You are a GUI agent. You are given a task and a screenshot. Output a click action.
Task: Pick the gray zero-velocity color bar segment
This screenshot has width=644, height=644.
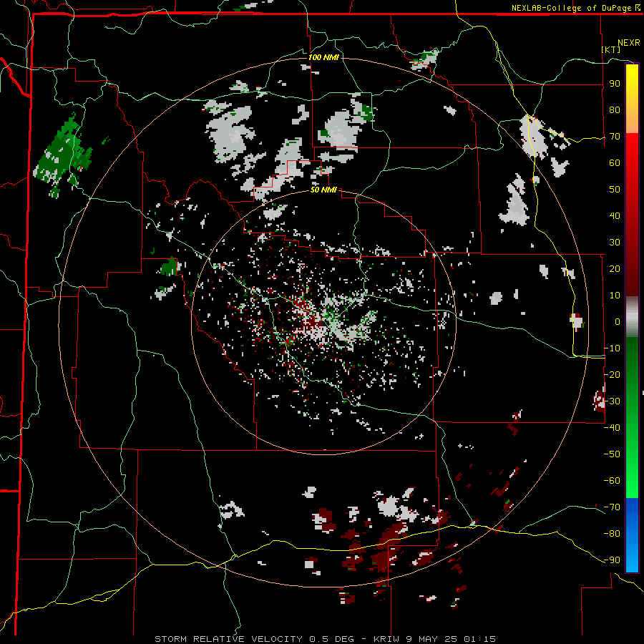(632, 317)
